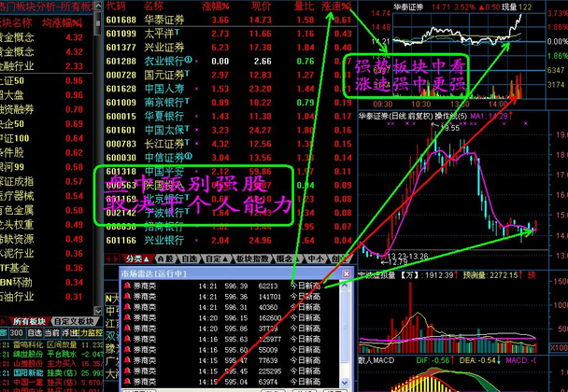Image resolution: width=568 pixels, height=392 pixels.
Task: Click the MACD indicator label
Action: tap(376, 360)
